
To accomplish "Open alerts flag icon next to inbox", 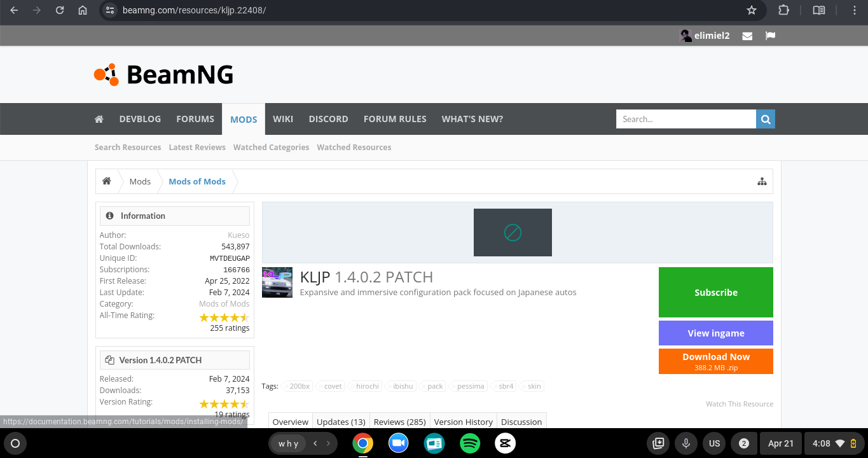I will (x=770, y=36).
